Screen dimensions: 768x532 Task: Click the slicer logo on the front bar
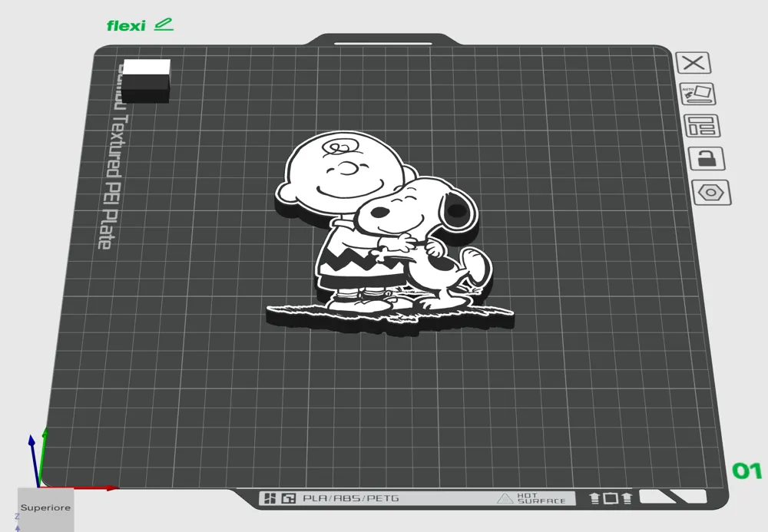(x=270, y=497)
